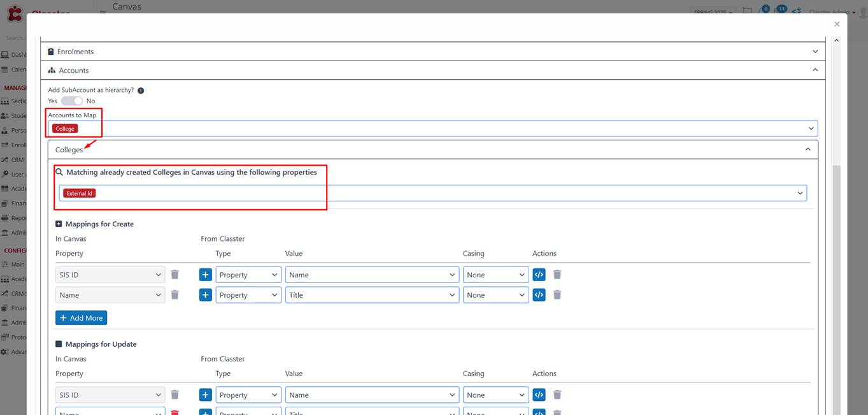Image resolution: width=868 pixels, height=415 pixels.
Task: Expand the Enrolments section
Action: (x=433, y=52)
